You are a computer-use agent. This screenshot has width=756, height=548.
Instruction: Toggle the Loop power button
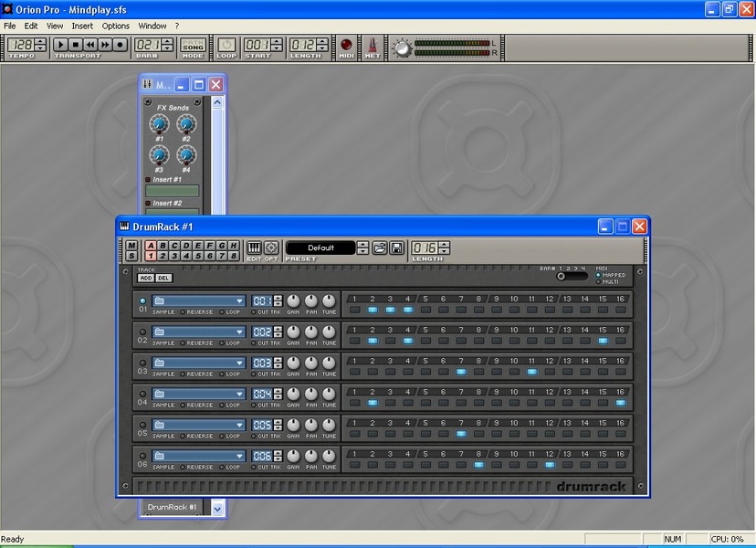click(226, 45)
